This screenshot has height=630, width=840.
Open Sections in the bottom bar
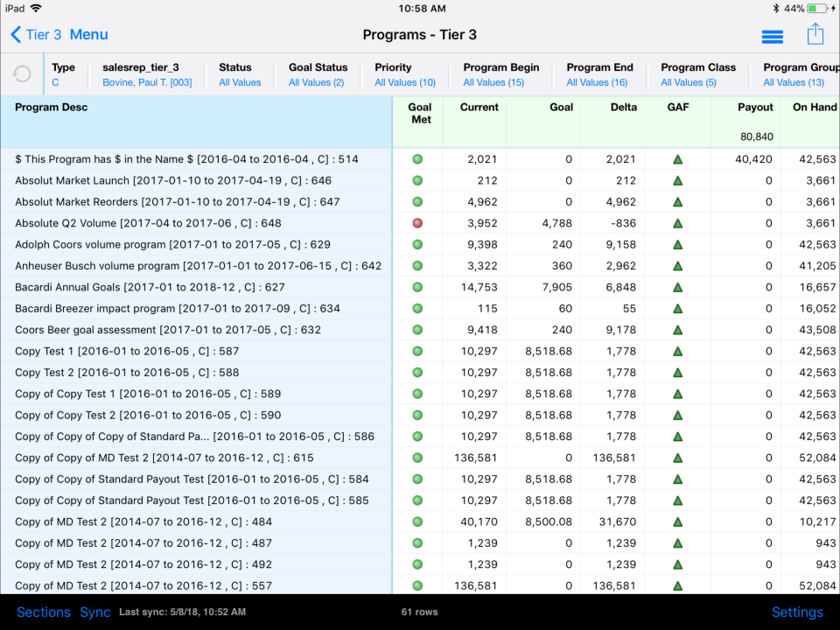(x=44, y=612)
